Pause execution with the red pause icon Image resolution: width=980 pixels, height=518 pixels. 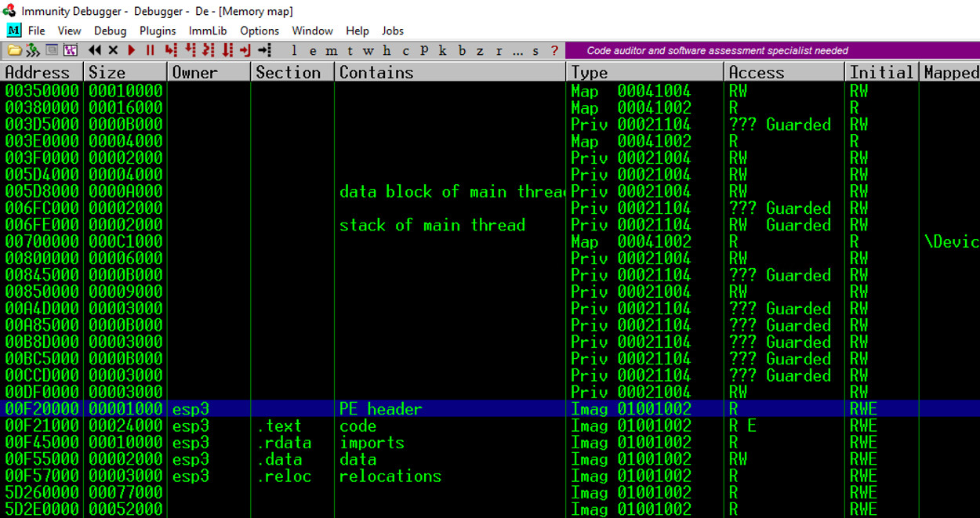pos(150,50)
